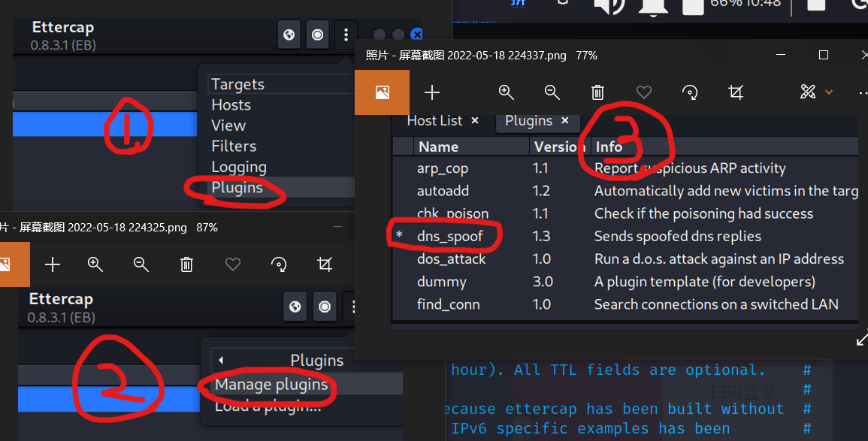Image resolution: width=868 pixels, height=441 pixels.
Task: Click the crop icon in 224325.png window
Action: [325, 264]
